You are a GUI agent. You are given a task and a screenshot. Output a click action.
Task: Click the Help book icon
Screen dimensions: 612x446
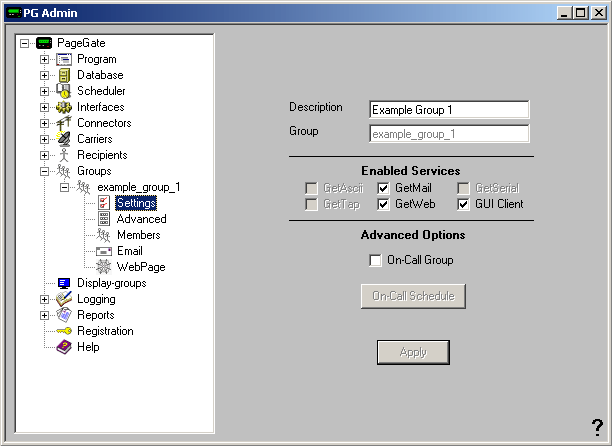[x=64, y=347]
